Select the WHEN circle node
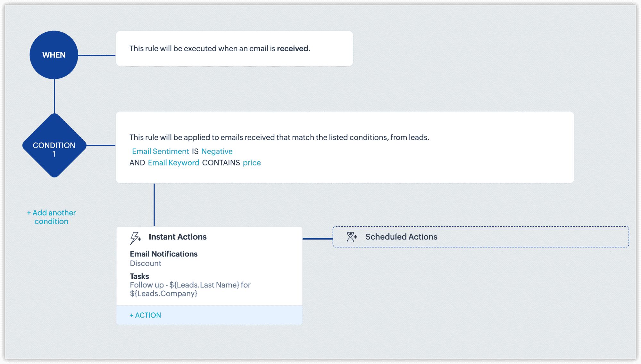This screenshot has width=641, height=364. click(54, 55)
